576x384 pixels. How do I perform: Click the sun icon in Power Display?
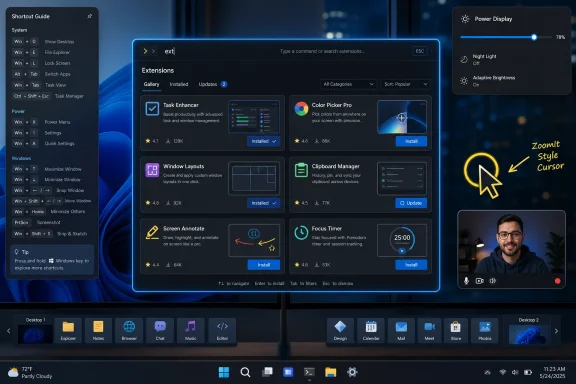tap(465, 19)
